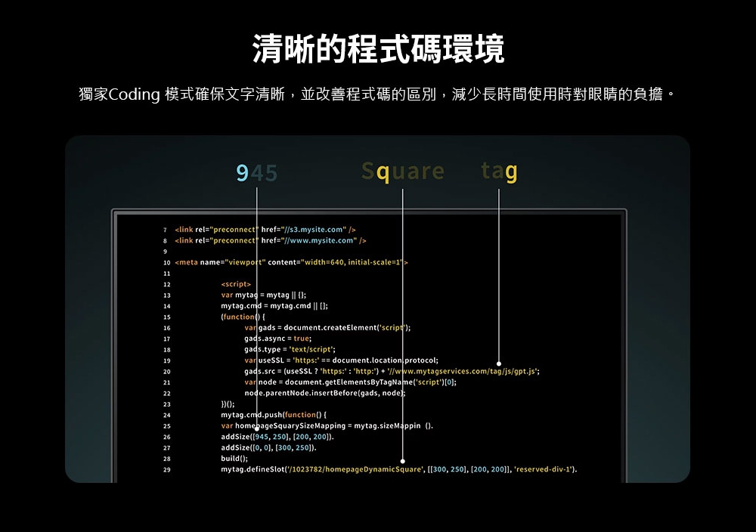Click the heading 清晰的程式碼環境
Screen dimensions: 756x532
pyautogui.click(x=378, y=50)
